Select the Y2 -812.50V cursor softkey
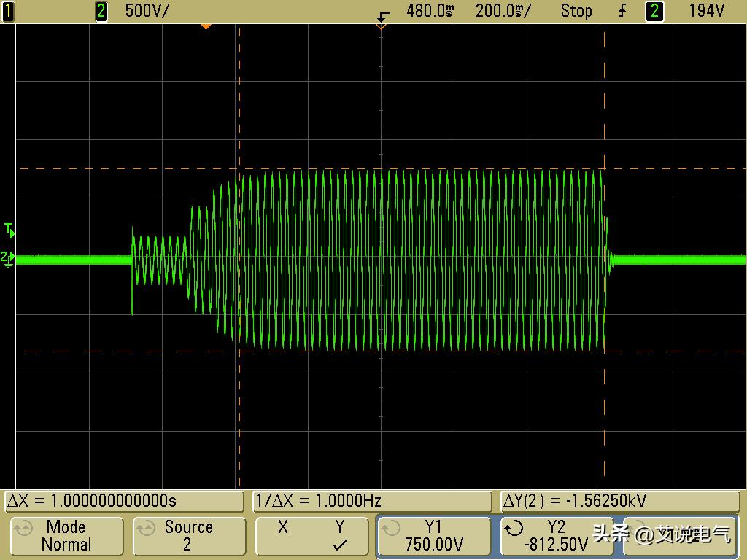Image resolution: width=747 pixels, height=560 pixels. 557,536
